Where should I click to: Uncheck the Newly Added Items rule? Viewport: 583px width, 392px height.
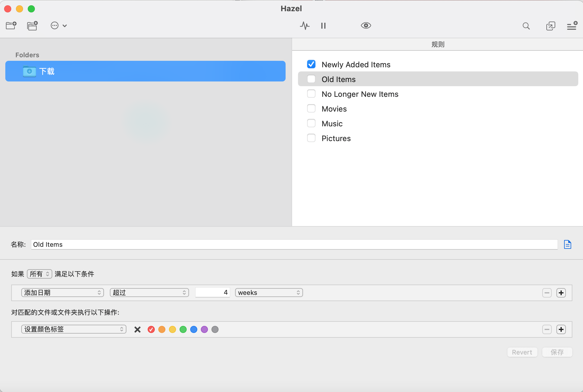click(x=311, y=64)
